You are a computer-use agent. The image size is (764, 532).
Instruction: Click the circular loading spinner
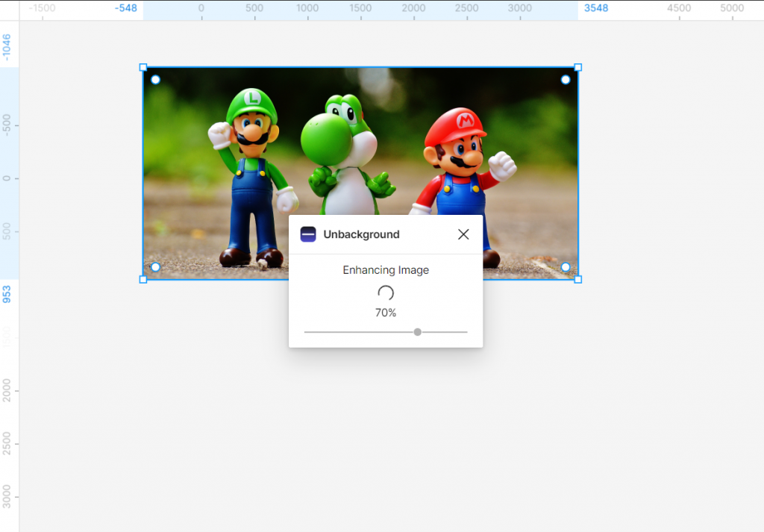point(386,294)
